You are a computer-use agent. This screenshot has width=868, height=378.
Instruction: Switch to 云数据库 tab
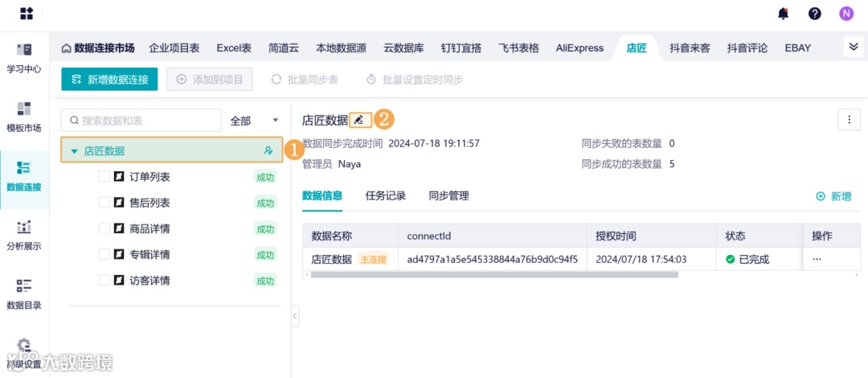[x=403, y=48]
